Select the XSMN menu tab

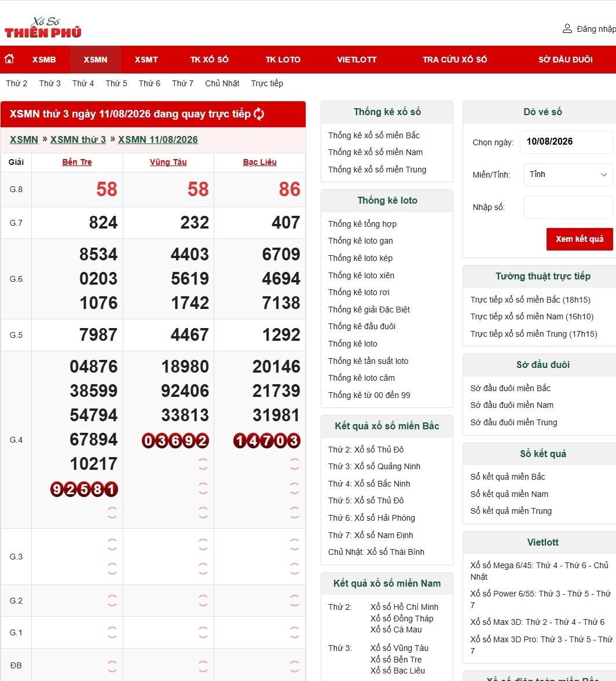point(95,60)
